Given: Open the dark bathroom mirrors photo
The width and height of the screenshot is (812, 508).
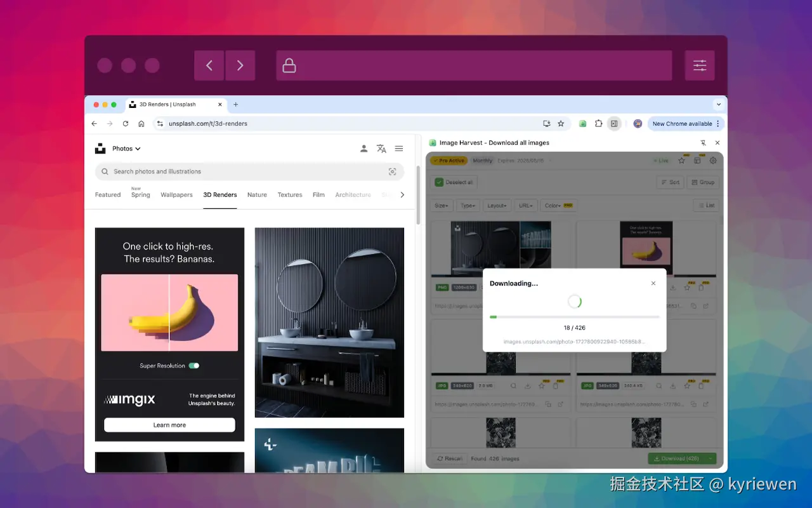Looking at the screenshot, I should pyautogui.click(x=329, y=323).
